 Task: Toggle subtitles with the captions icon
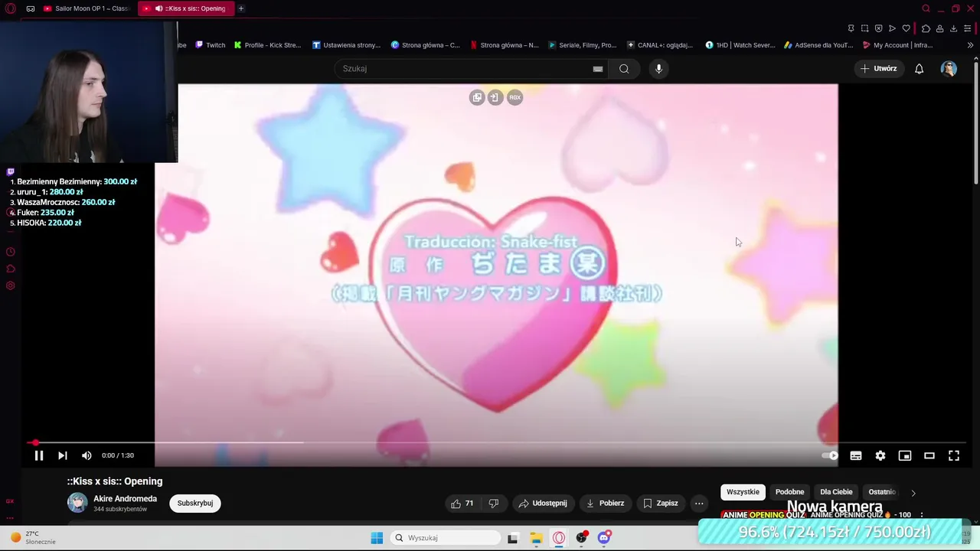(x=856, y=455)
